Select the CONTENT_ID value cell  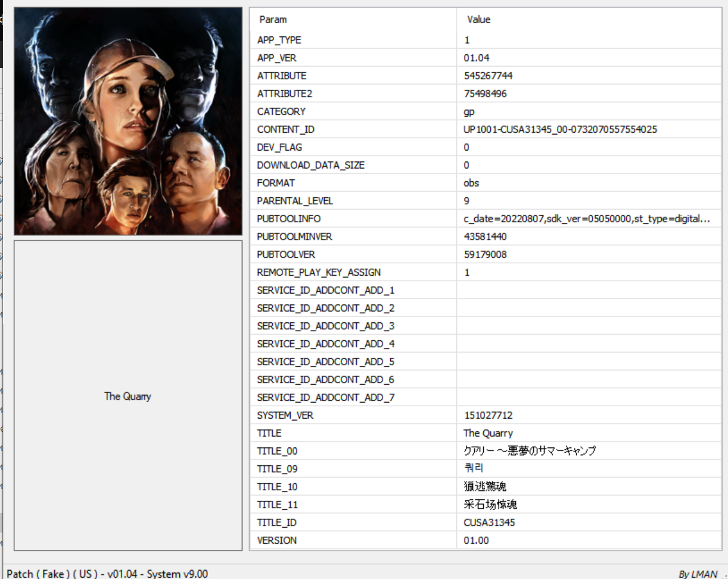(560, 129)
